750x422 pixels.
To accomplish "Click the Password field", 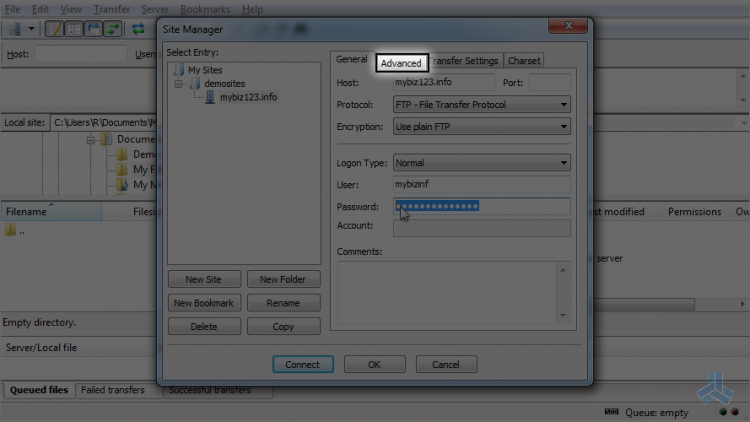I will click(482, 206).
